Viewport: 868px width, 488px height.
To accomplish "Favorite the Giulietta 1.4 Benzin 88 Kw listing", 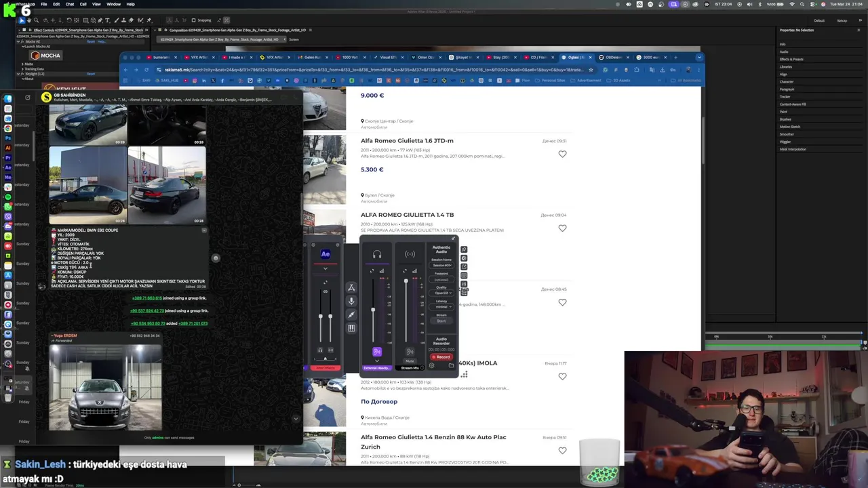I will pos(562,451).
